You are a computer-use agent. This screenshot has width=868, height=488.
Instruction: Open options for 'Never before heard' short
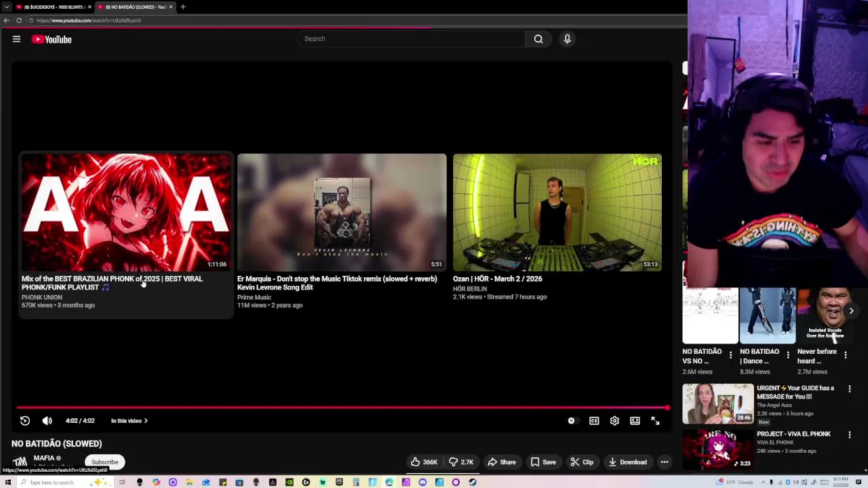click(846, 354)
